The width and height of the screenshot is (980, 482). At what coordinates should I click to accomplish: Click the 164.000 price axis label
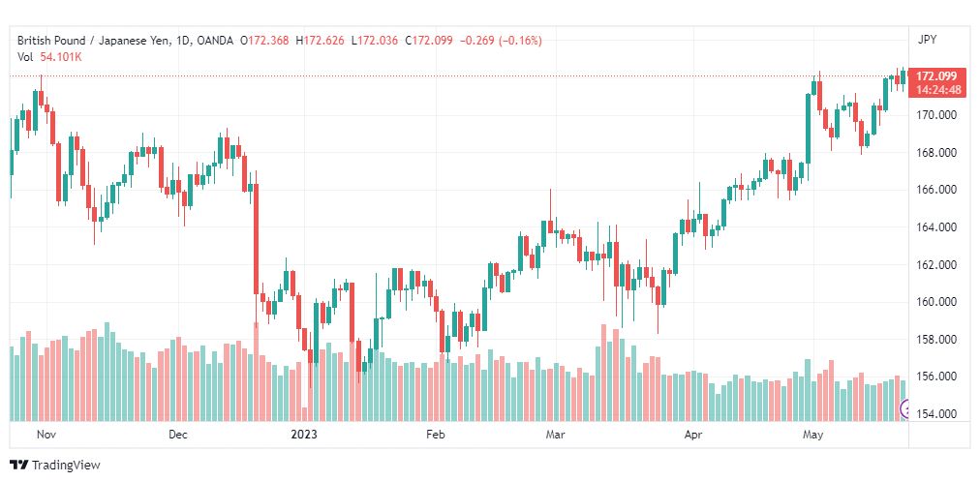(935, 227)
